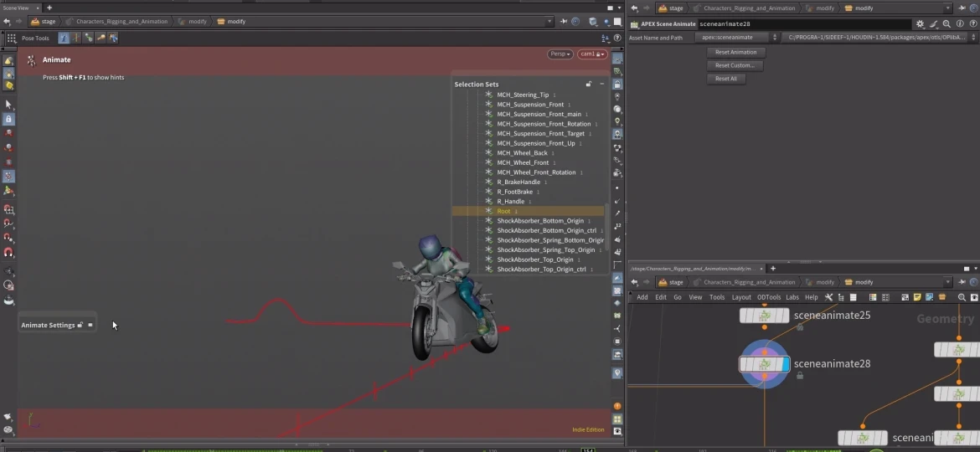Screen dimensions: 980x452
Task: Click the network image background icon
Action: coord(930,297)
